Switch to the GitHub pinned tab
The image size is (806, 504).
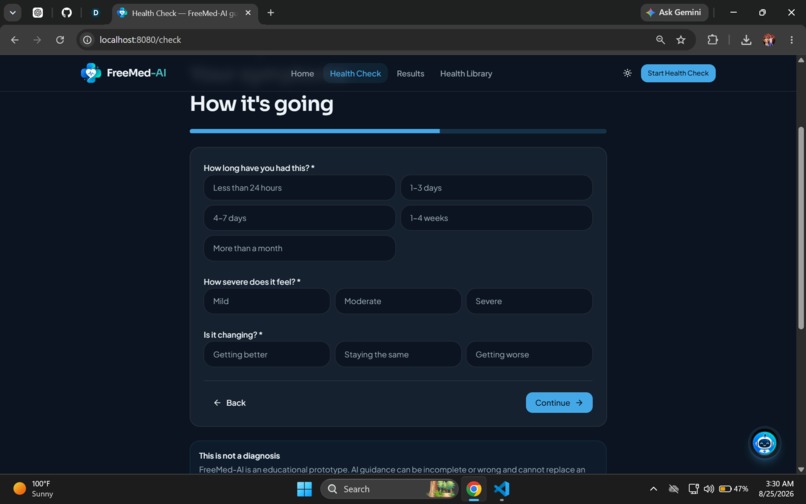coord(67,13)
